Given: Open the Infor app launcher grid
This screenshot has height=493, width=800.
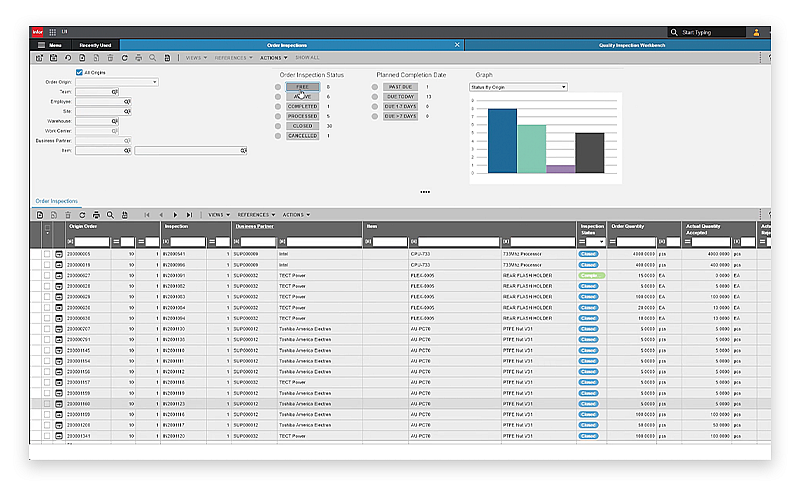Looking at the screenshot, I should [52, 32].
